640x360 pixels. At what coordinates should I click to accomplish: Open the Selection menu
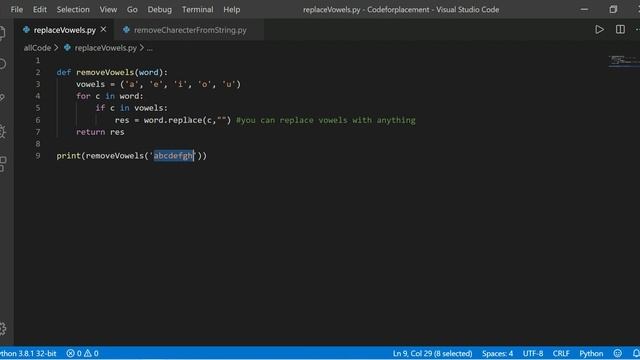pyautogui.click(x=73, y=9)
